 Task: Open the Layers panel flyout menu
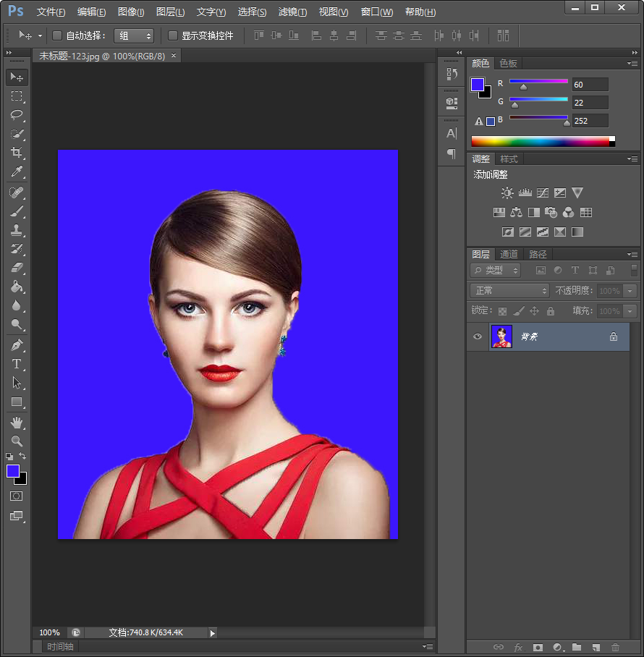click(x=632, y=255)
